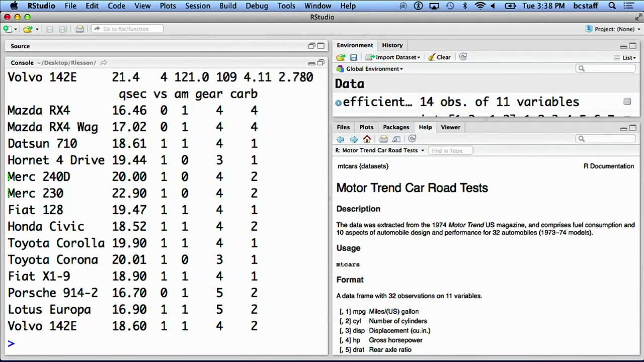Screen dimensions: 644x362
Task: Show Help topic in new window
Action: (x=396, y=139)
